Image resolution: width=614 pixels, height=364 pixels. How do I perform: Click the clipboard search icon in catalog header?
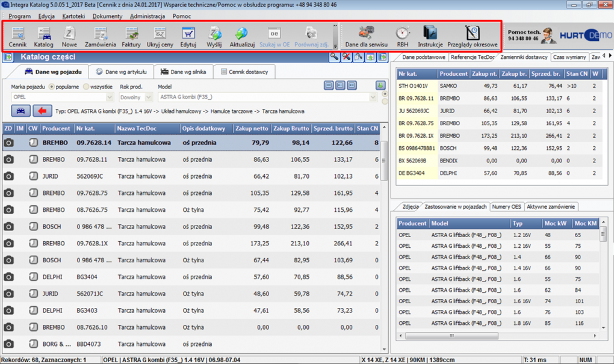click(358, 57)
